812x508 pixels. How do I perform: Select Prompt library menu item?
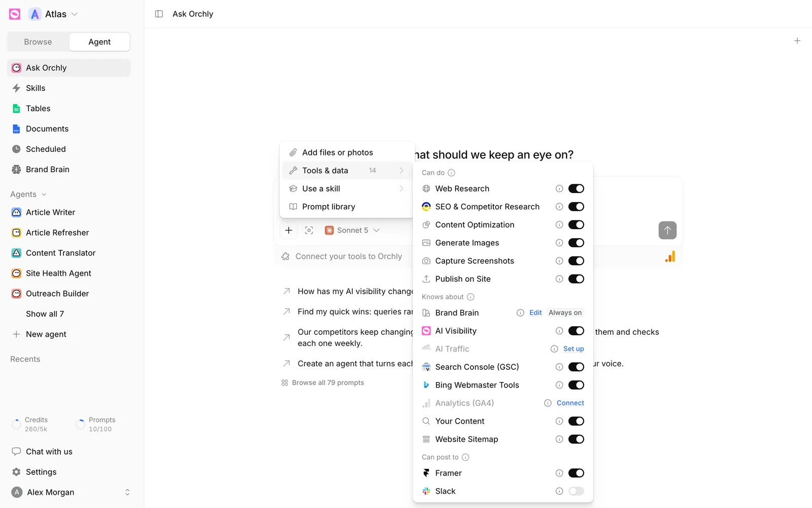pyautogui.click(x=347, y=207)
